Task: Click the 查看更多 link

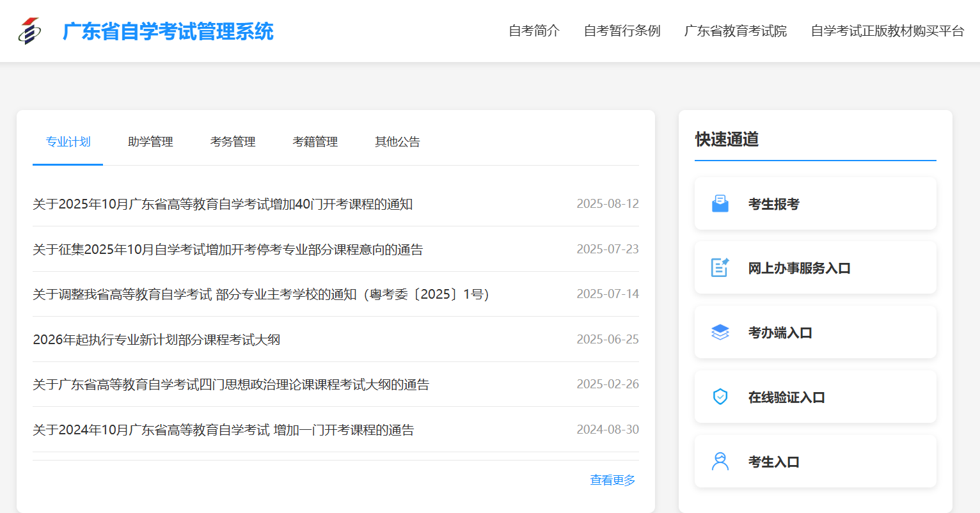Action: coord(612,480)
